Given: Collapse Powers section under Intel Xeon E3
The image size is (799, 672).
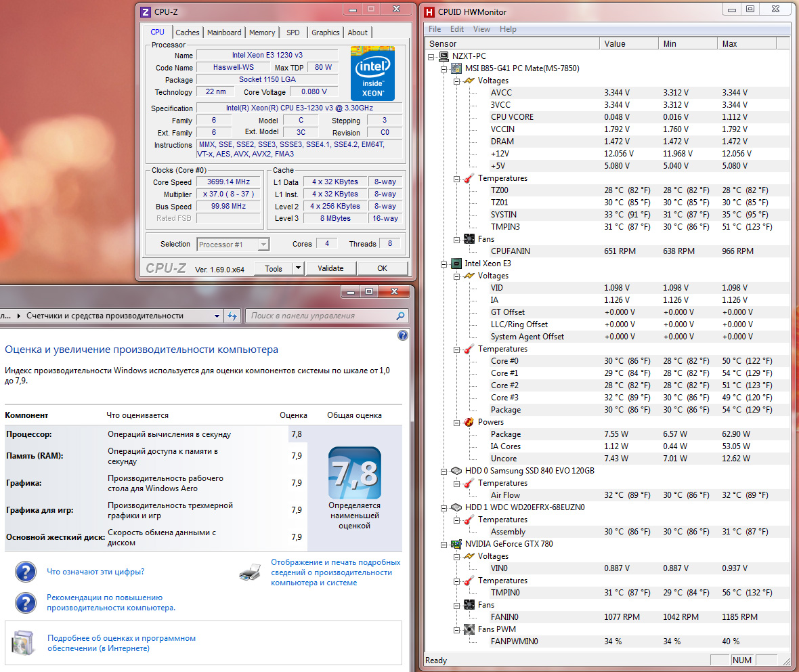Looking at the screenshot, I should tap(456, 423).
